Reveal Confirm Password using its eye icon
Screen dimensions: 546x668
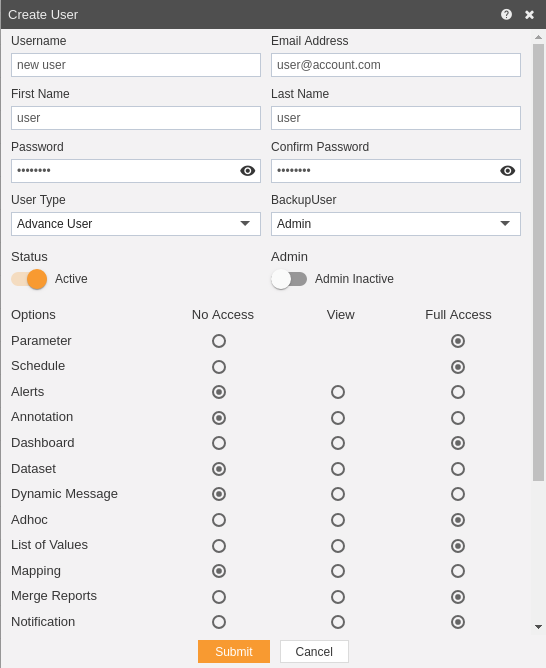(507, 171)
